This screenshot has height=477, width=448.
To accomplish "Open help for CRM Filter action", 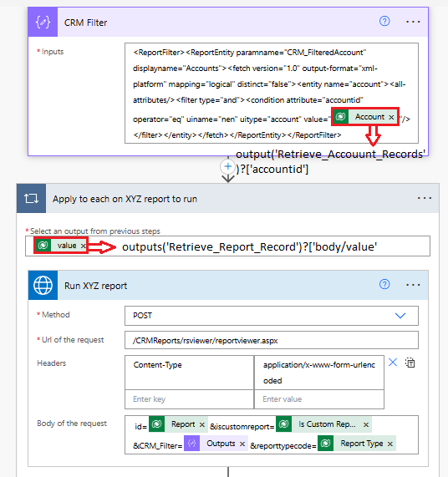I will [384, 21].
